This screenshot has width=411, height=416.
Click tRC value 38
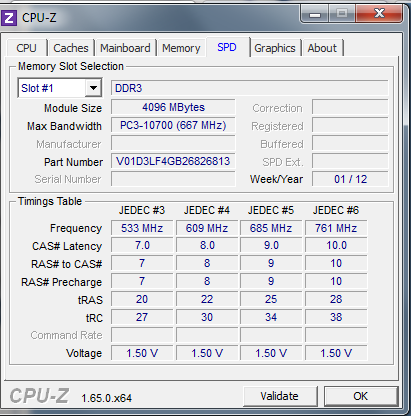[336, 317]
